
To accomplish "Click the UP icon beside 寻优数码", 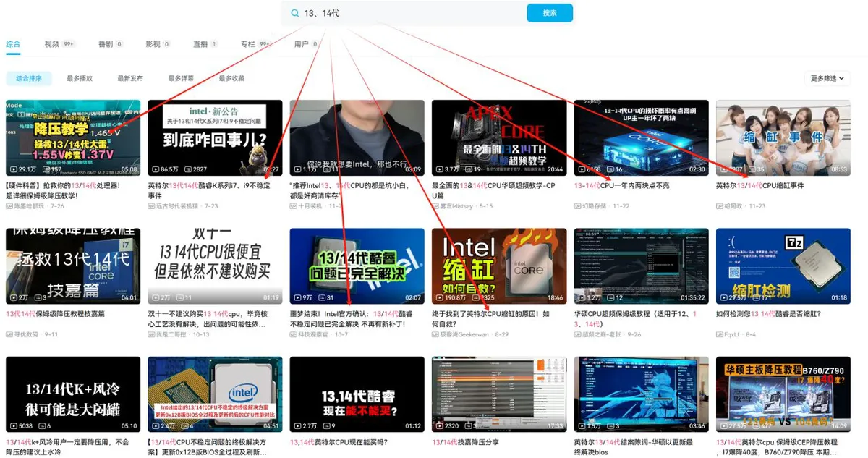I will point(9,334).
